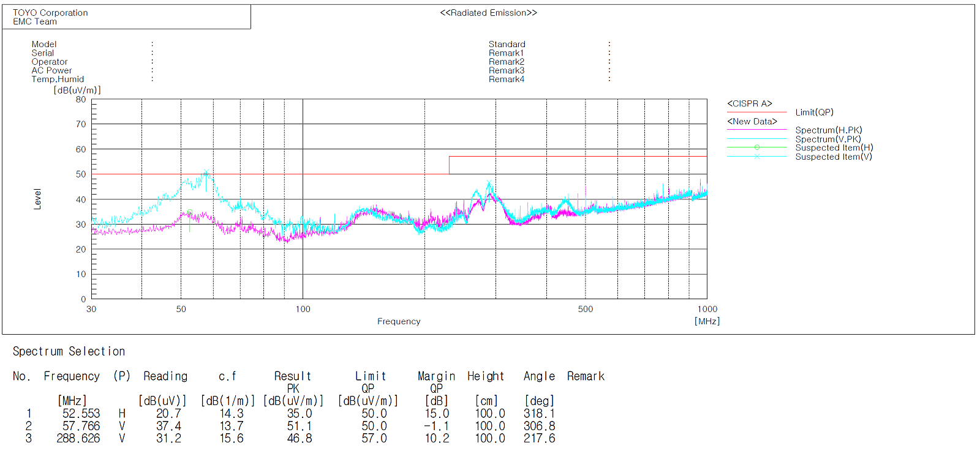Click angle value '217.6' in row 3
This screenshot has width=980, height=454.
coord(540,438)
